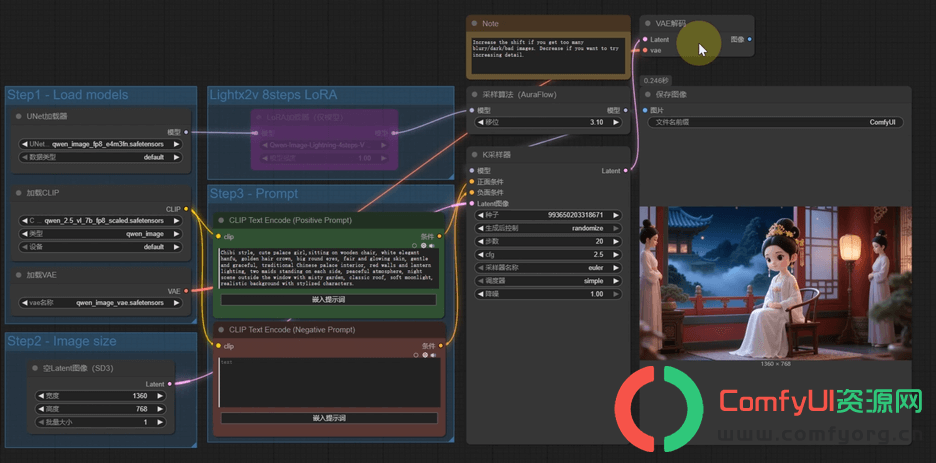
Task: Click inside the positive prompt text area
Action: click(329, 268)
